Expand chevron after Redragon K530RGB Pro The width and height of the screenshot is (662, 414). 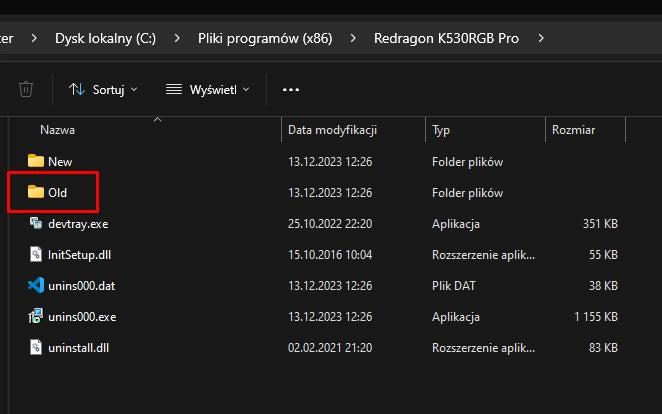pyautogui.click(x=541, y=38)
